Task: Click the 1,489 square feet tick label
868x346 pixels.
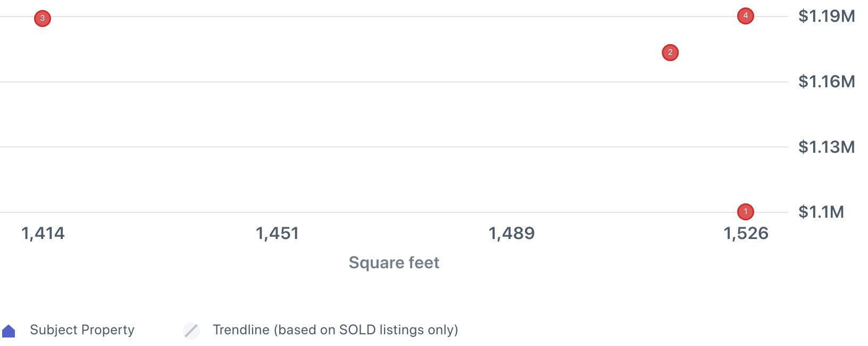Action: (511, 233)
